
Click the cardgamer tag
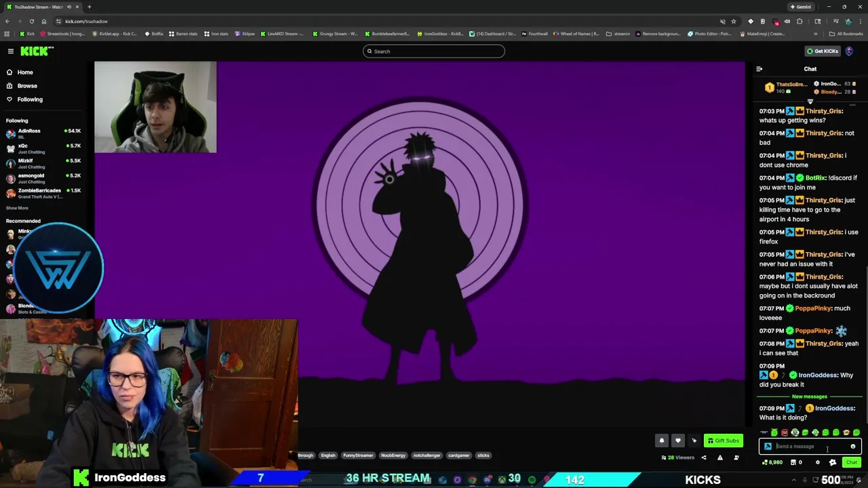(x=459, y=455)
